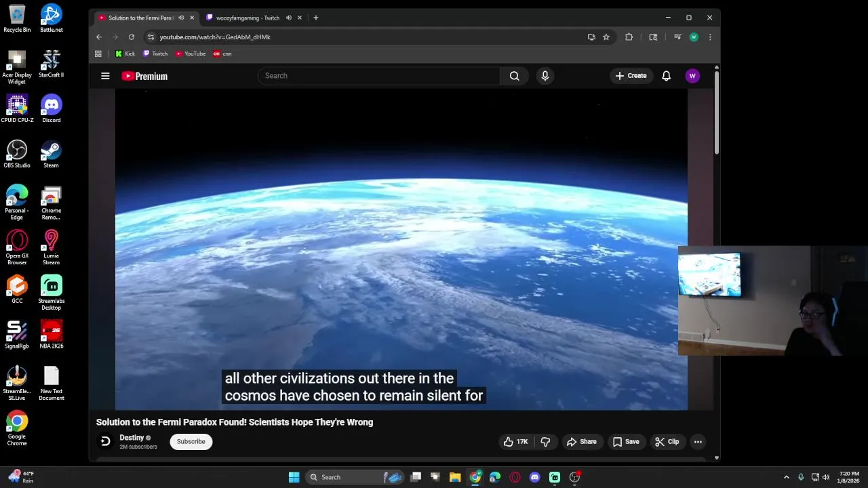Open SignalRgb desktop shortcut
The height and width of the screenshot is (488, 868).
pyautogui.click(x=17, y=335)
